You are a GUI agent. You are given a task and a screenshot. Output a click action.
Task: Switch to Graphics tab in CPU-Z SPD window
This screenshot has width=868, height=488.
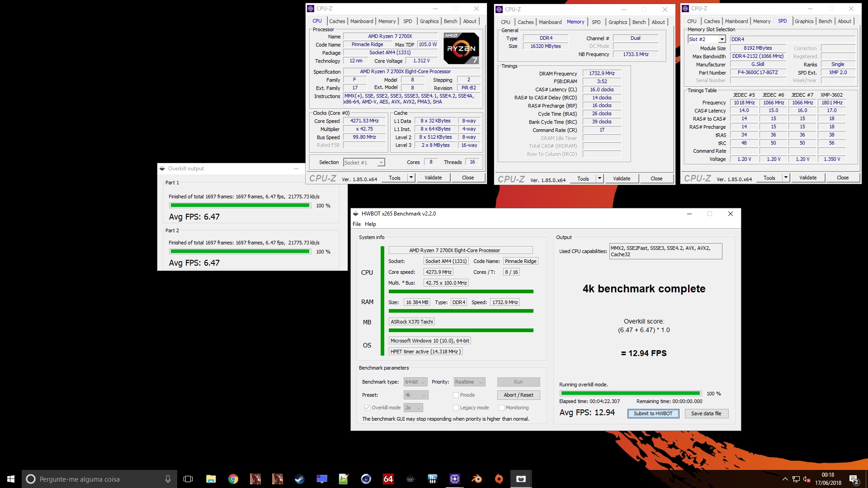click(804, 21)
